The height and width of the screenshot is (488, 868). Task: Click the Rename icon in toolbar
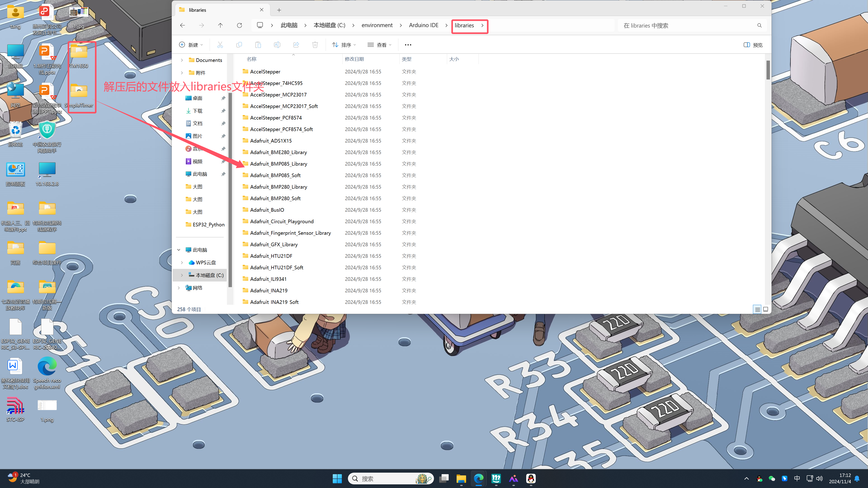click(x=277, y=45)
